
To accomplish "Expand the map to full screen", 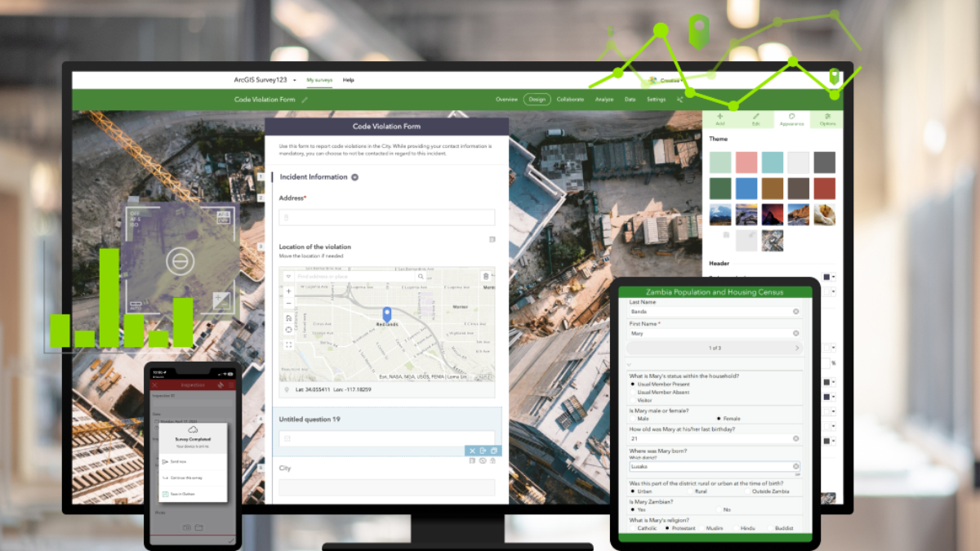I will 288,345.
